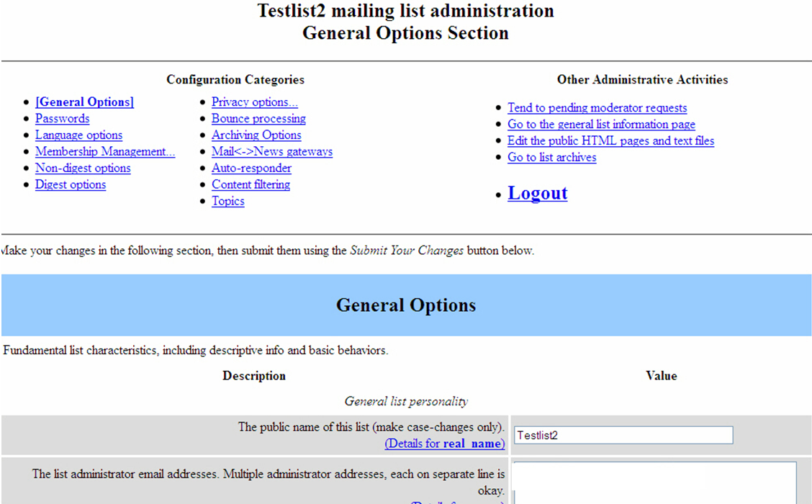Tend to pending moderator requests
Screen dimensions: 812x504
click(597, 108)
